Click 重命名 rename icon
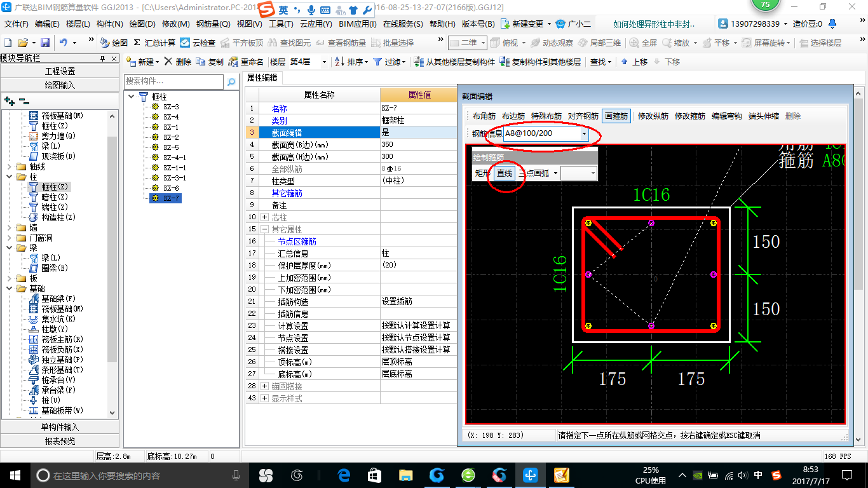This screenshot has width=868, height=488. [x=246, y=62]
